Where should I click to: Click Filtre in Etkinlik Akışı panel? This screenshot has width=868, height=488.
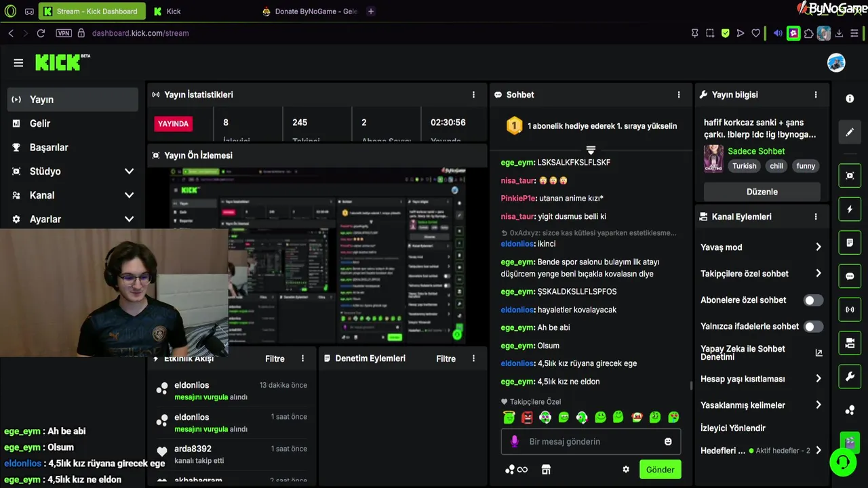coord(275,359)
